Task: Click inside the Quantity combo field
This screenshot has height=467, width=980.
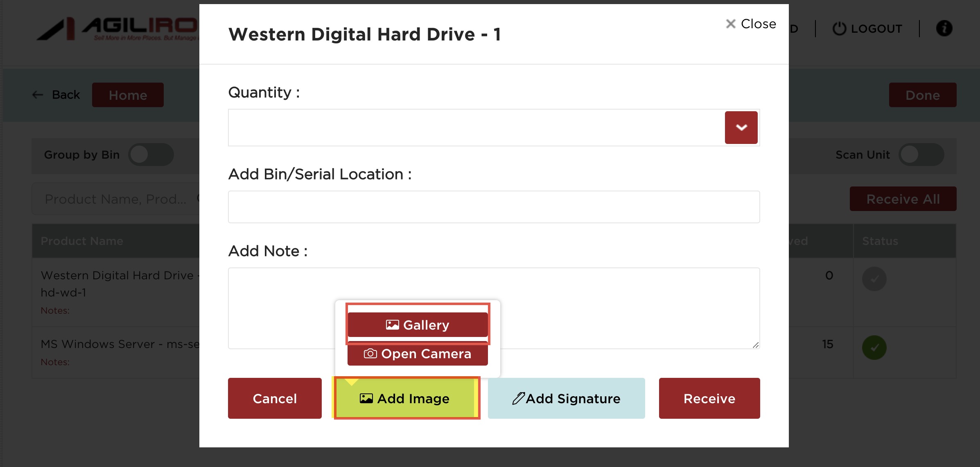Action: tap(475, 128)
